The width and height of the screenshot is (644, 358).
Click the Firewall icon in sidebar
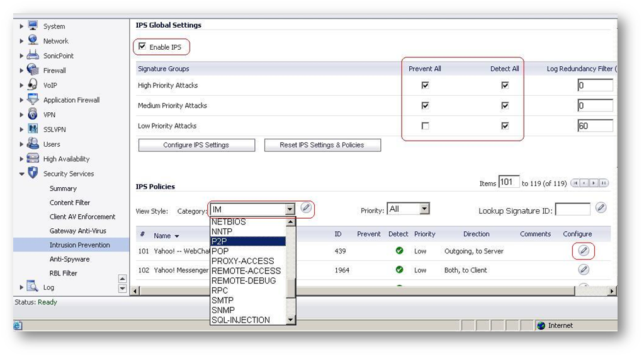[33, 70]
